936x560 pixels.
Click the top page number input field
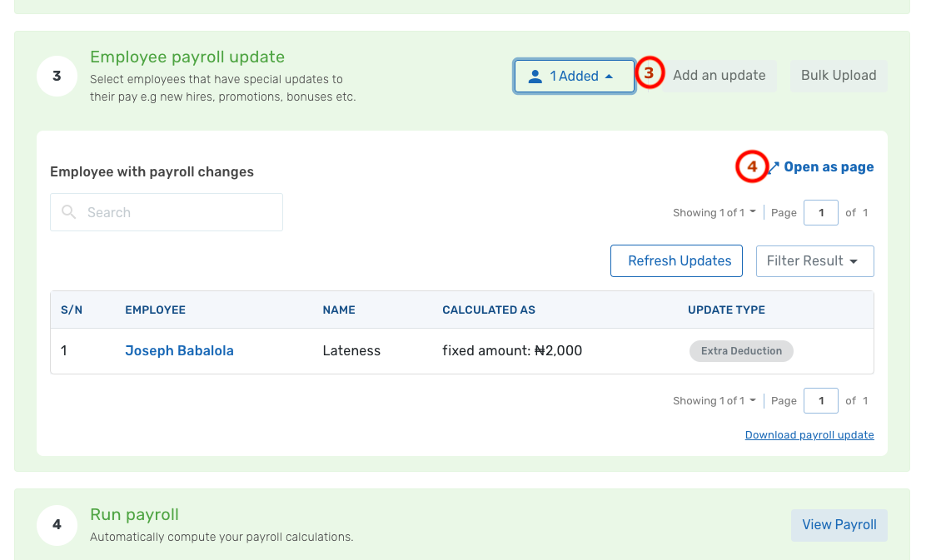pyautogui.click(x=820, y=212)
